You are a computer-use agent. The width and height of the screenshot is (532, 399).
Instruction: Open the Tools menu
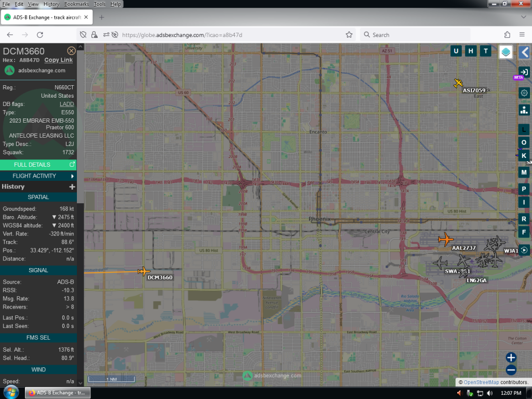(x=99, y=4)
